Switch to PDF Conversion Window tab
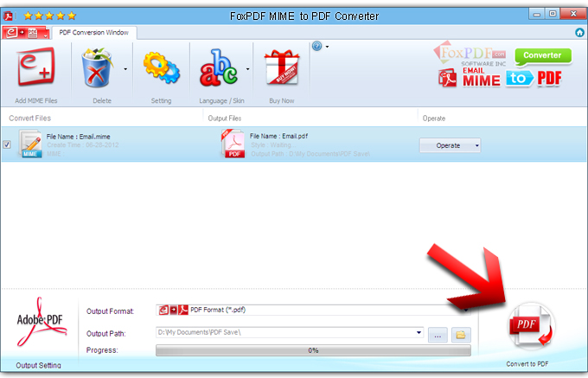Screen dimensions: 588x378 point(93,33)
